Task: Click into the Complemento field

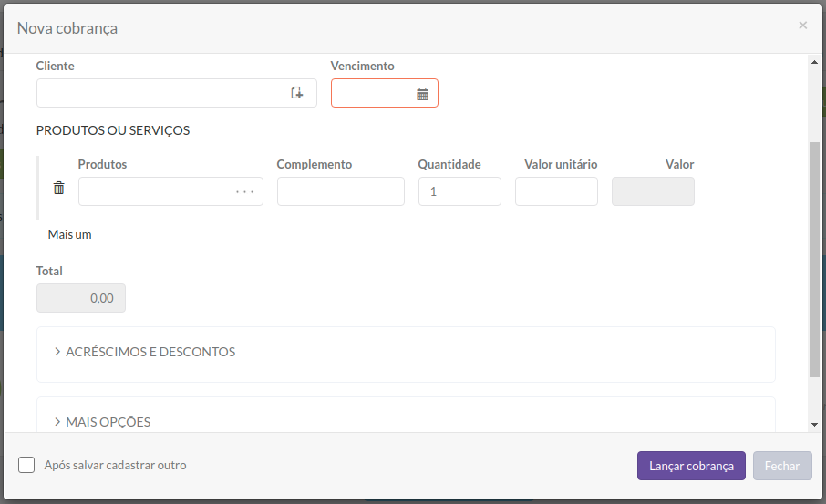Action: pos(341,191)
